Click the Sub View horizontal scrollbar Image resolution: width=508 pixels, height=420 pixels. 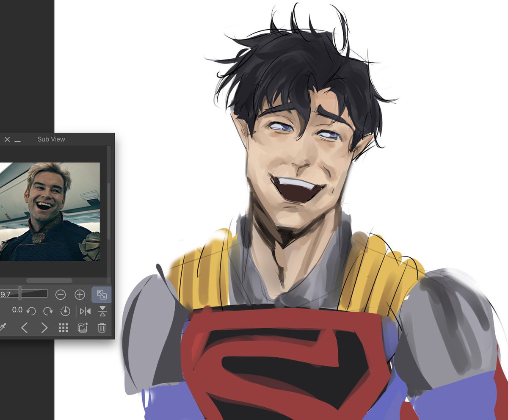click(49, 280)
